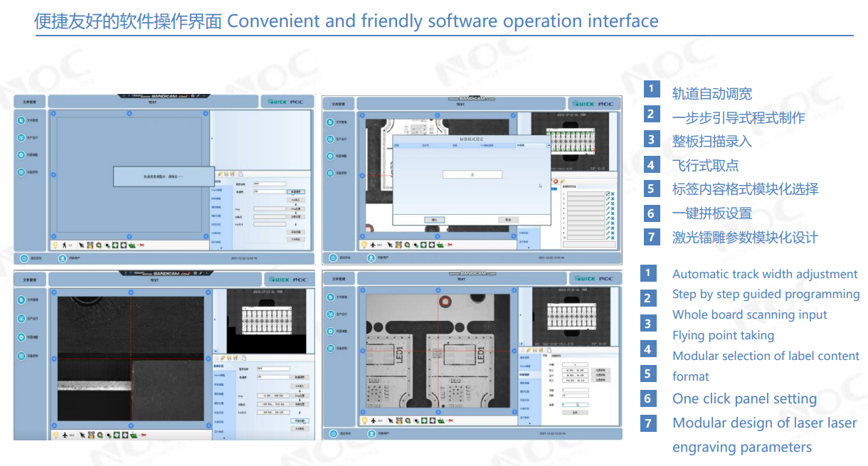Image resolution: width=868 pixels, height=466 pixels.
Task: Toggle the lightbulb lighting icon in top-left screenshot
Action: [54, 245]
